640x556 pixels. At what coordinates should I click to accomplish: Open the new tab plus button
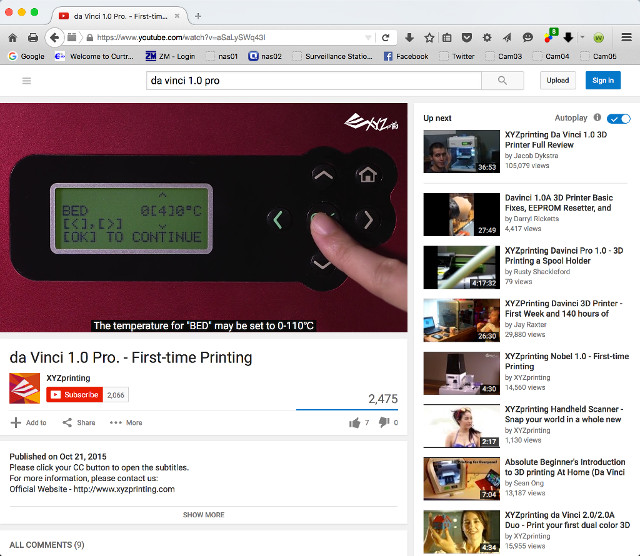tap(198, 16)
